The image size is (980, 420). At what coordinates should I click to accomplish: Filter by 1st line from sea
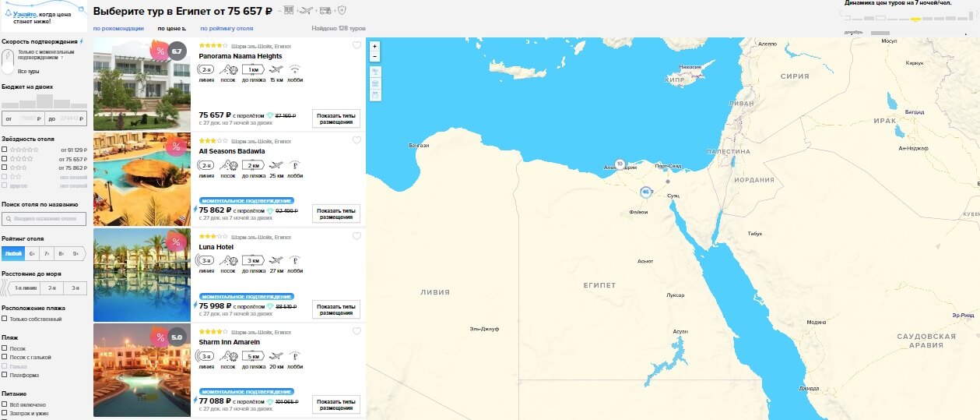click(x=24, y=288)
